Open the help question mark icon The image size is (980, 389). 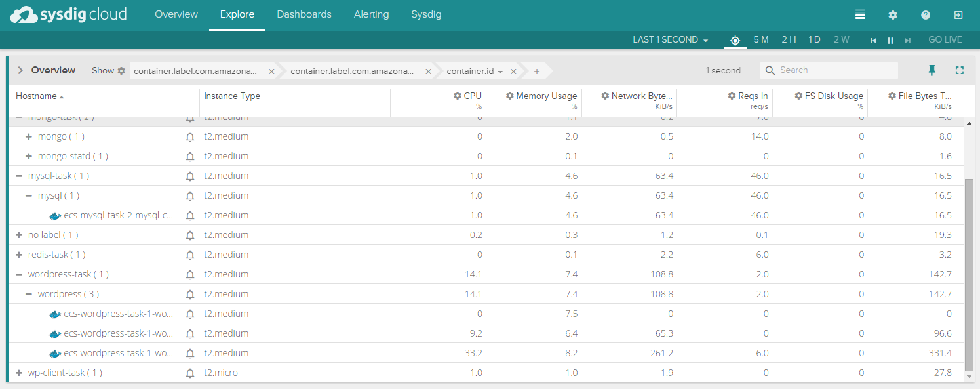coord(926,15)
